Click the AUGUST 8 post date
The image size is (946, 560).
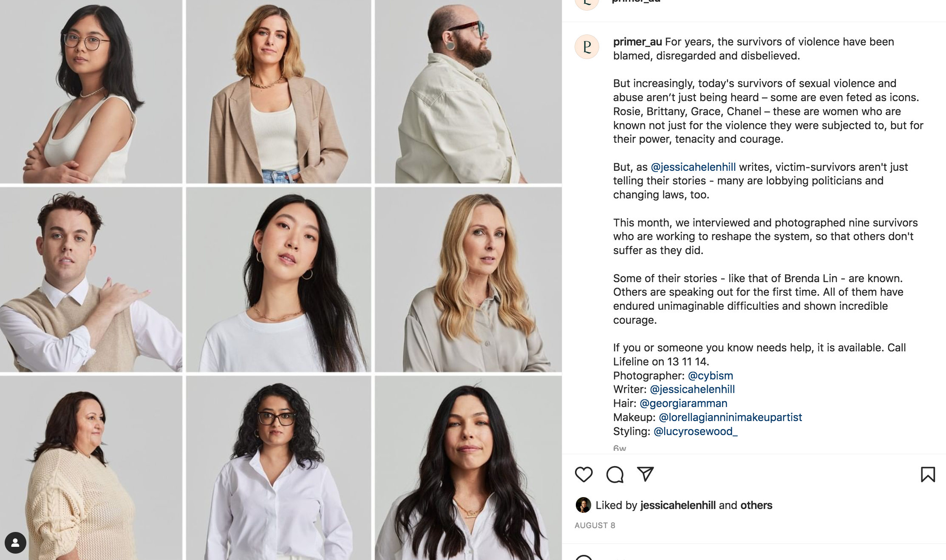(x=595, y=526)
